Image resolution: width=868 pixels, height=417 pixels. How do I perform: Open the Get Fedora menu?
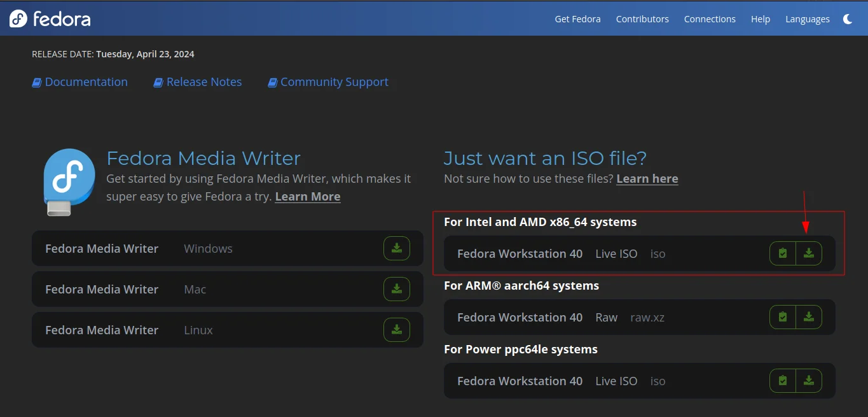point(577,19)
